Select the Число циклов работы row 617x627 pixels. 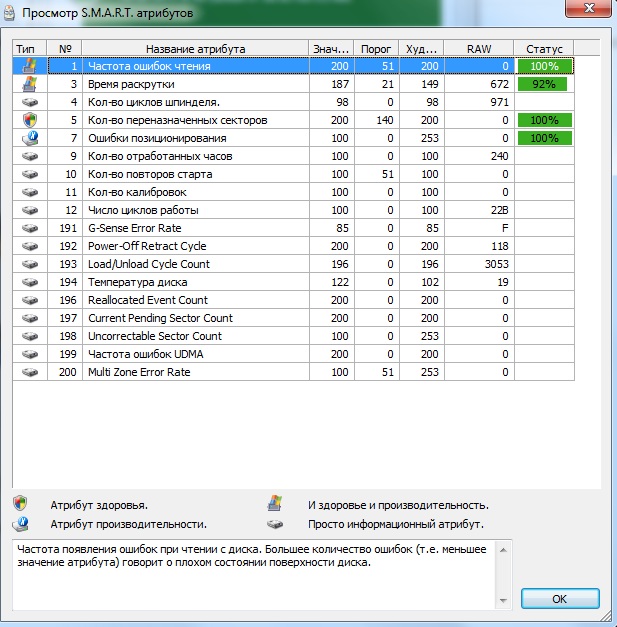[x=294, y=210]
